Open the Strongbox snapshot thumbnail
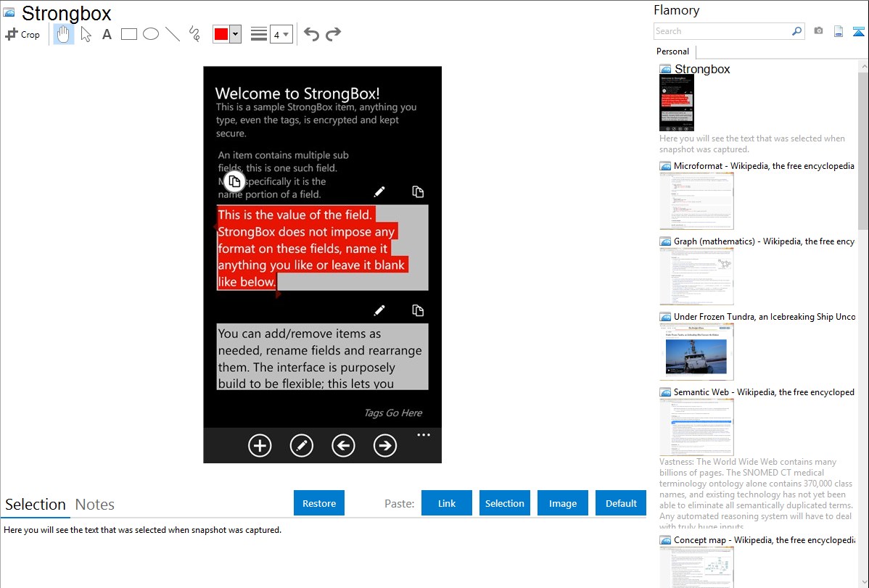 (677, 103)
